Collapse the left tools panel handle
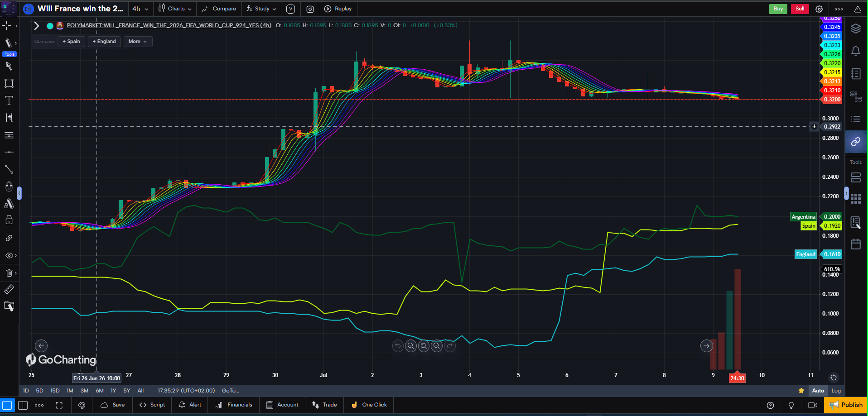868x416 pixels. click(x=19, y=193)
